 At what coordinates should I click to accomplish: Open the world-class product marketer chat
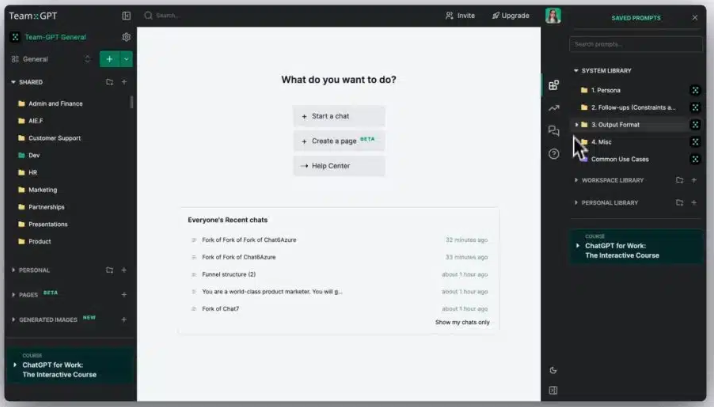[272, 292]
